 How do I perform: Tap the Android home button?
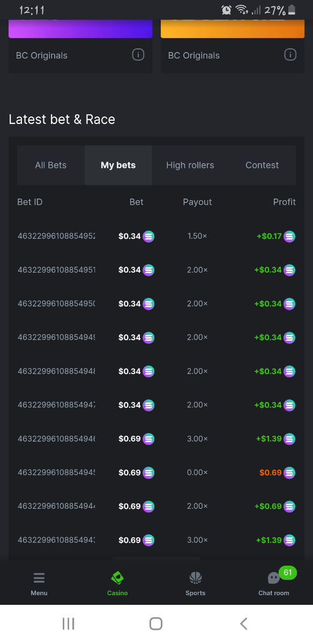156,624
